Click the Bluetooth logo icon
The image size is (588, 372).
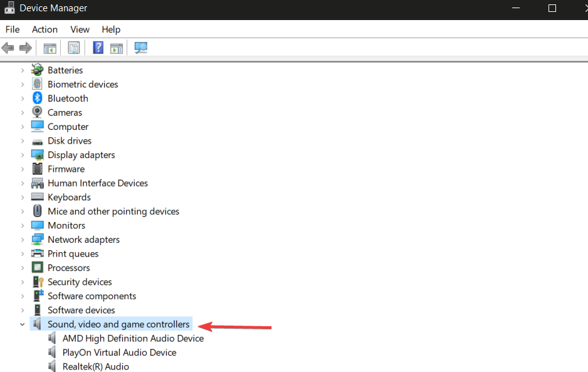pos(37,98)
